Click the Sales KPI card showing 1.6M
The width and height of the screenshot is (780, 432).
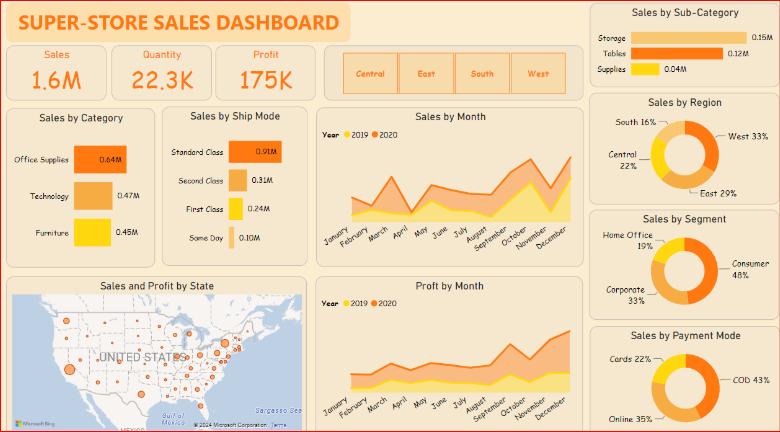click(x=56, y=71)
